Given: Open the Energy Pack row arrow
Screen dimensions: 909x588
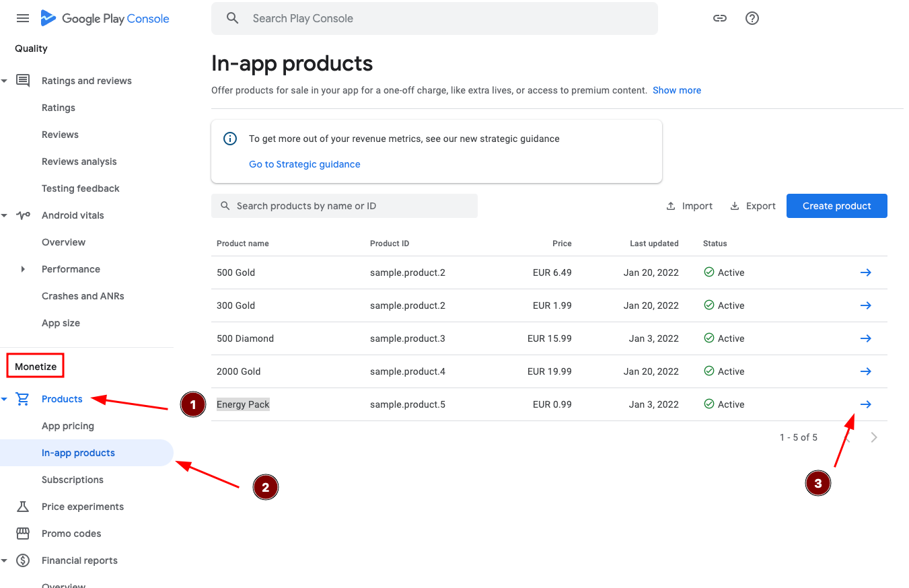Looking at the screenshot, I should pyautogui.click(x=866, y=404).
